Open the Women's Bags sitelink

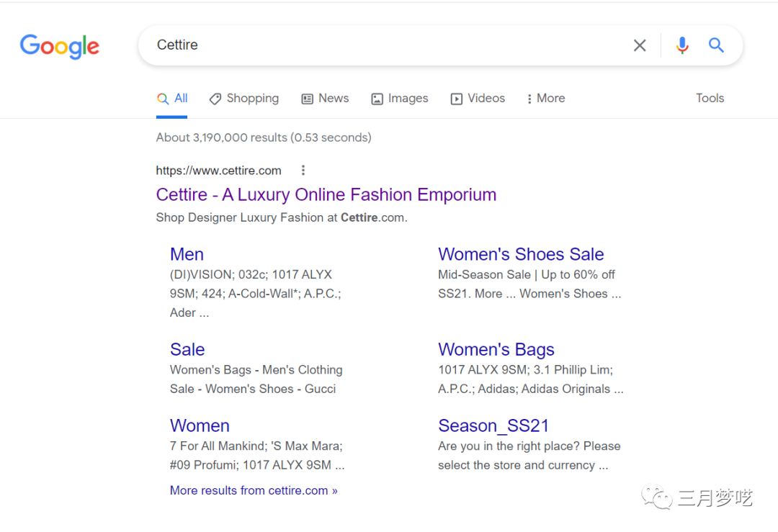coord(496,349)
